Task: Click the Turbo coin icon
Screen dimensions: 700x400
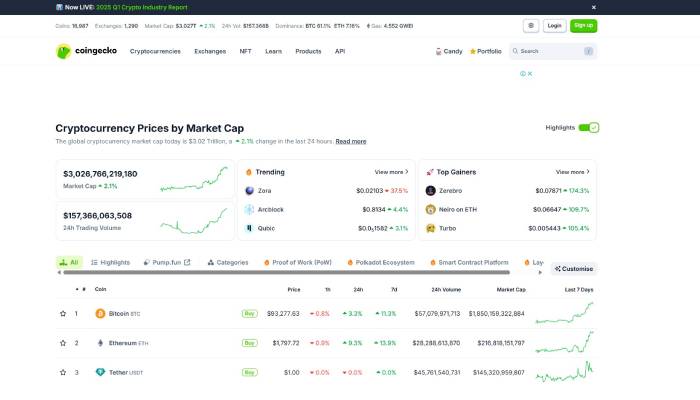Action: click(x=430, y=228)
